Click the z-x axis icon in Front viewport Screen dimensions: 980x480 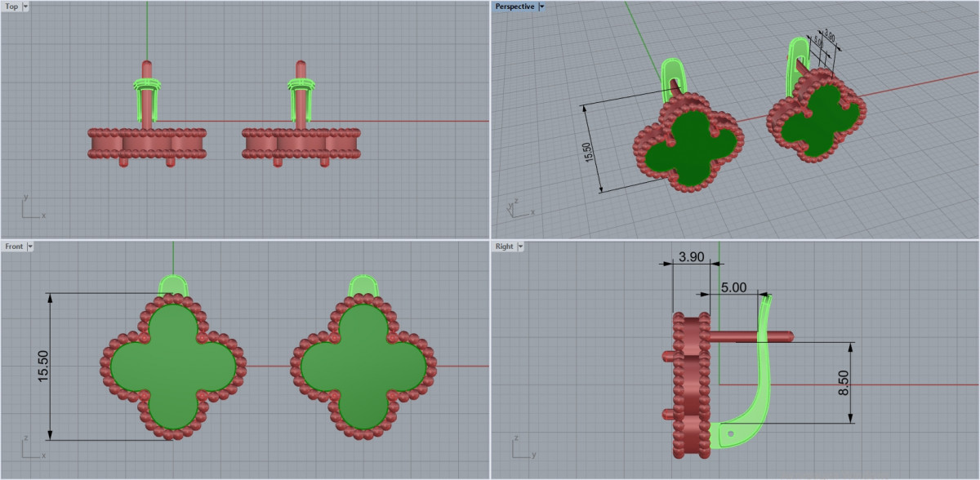click(x=32, y=448)
